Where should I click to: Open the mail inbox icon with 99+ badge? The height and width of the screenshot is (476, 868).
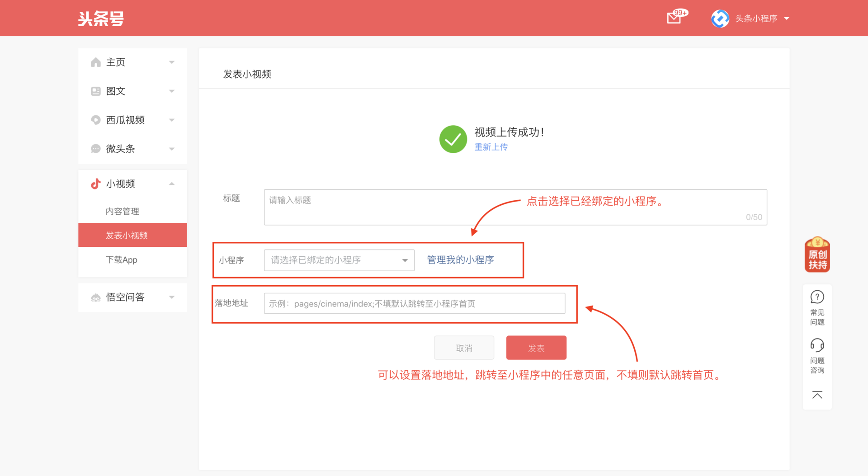(677, 16)
